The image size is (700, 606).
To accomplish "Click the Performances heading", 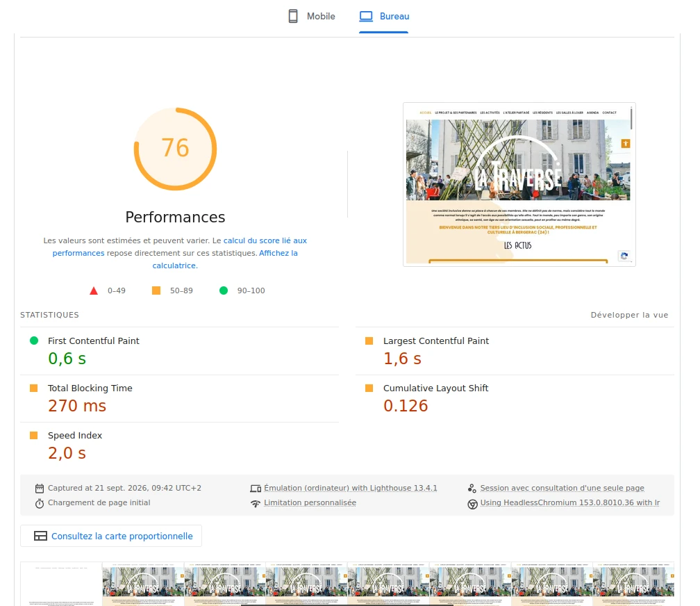I will point(176,218).
